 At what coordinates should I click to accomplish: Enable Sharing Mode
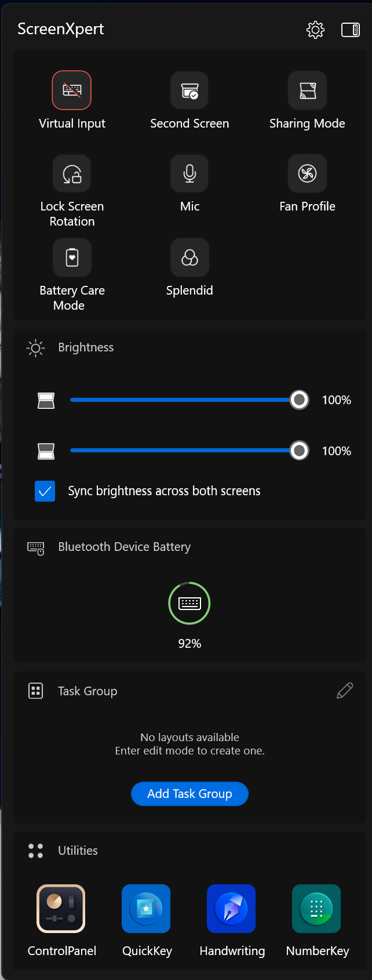(307, 90)
